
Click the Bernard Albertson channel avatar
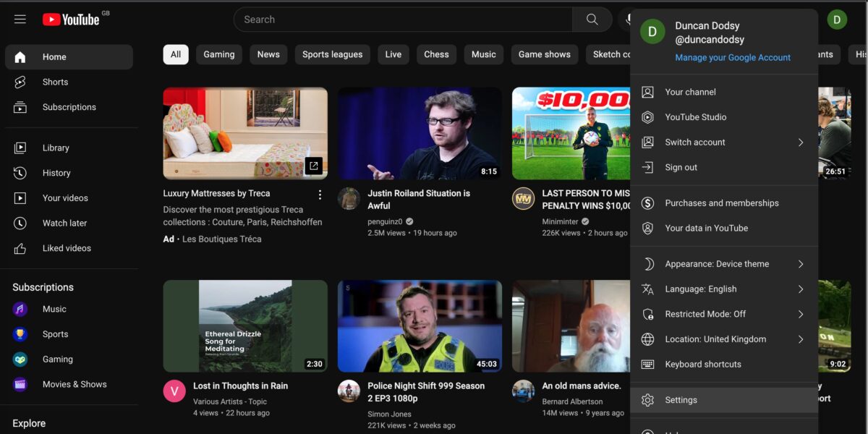tap(523, 391)
